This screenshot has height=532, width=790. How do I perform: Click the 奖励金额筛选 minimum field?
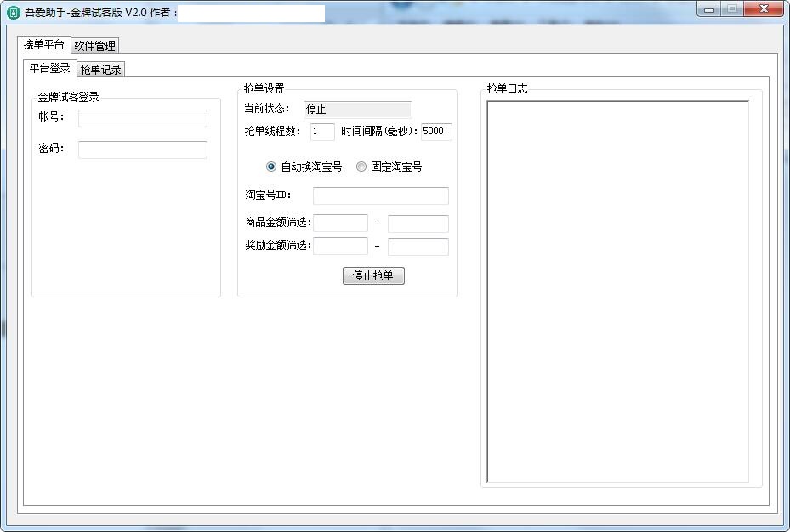[340, 246]
